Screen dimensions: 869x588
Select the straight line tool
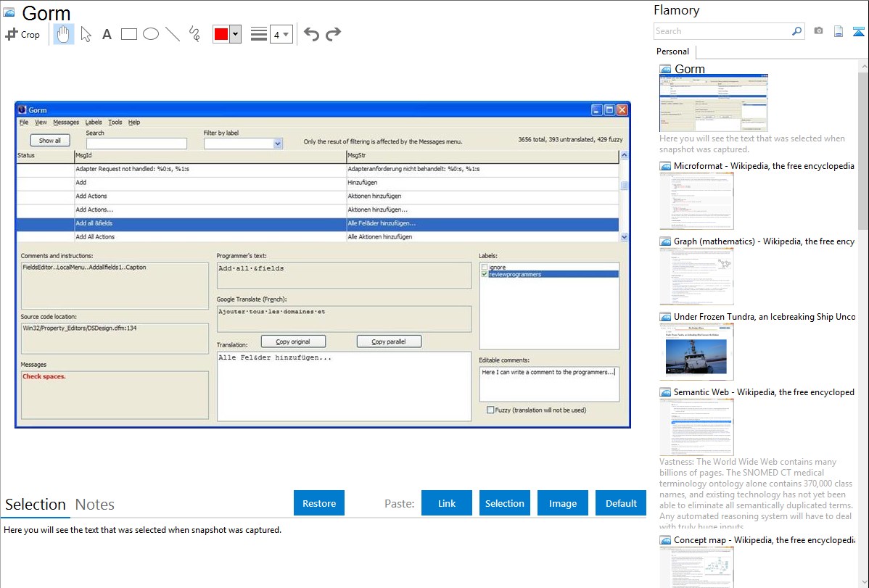(x=173, y=34)
